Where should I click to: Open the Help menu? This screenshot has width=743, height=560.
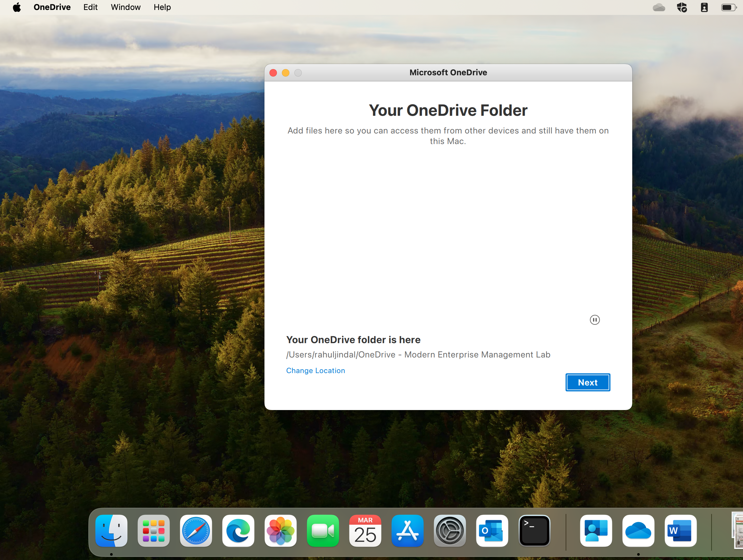[x=162, y=7]
